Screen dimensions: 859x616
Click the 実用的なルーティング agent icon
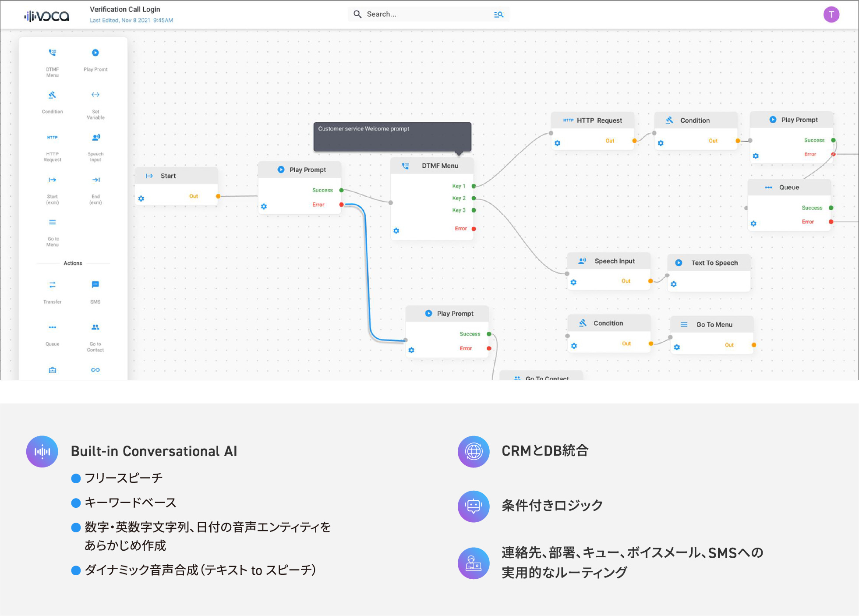tap(474, 563)
